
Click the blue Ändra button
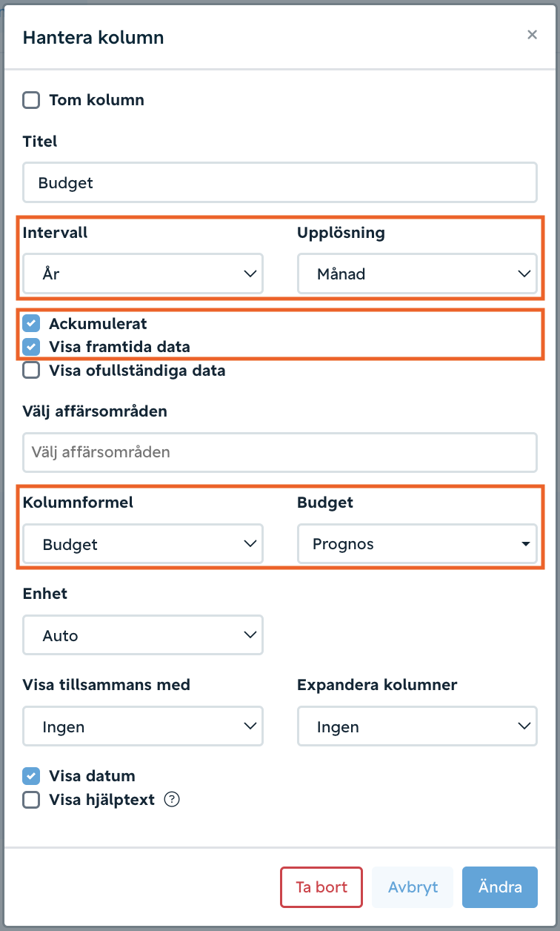(x=500, y=887)
